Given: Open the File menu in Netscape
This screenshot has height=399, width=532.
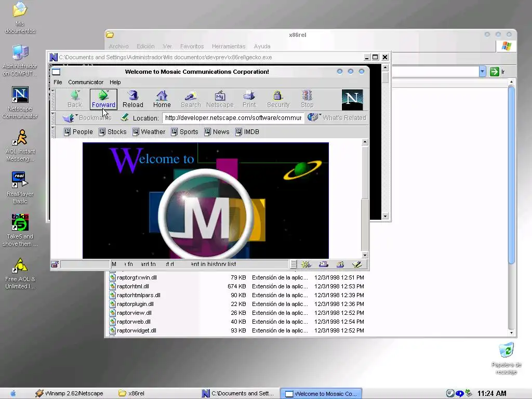Looking at the screenshot, I should 58,82.
